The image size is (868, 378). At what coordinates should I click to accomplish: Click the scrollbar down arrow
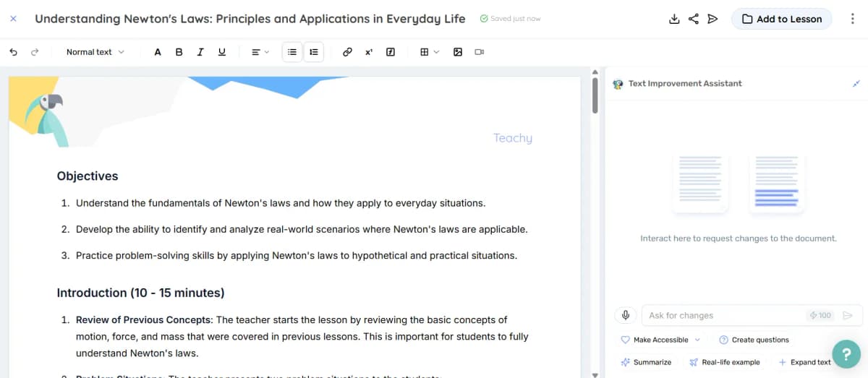pos(595,374)
